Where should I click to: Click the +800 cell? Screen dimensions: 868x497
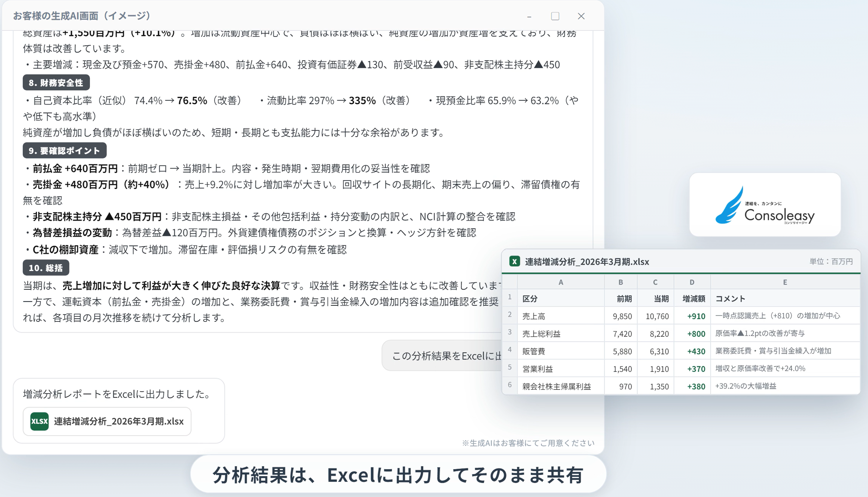(x=692, y=333)
